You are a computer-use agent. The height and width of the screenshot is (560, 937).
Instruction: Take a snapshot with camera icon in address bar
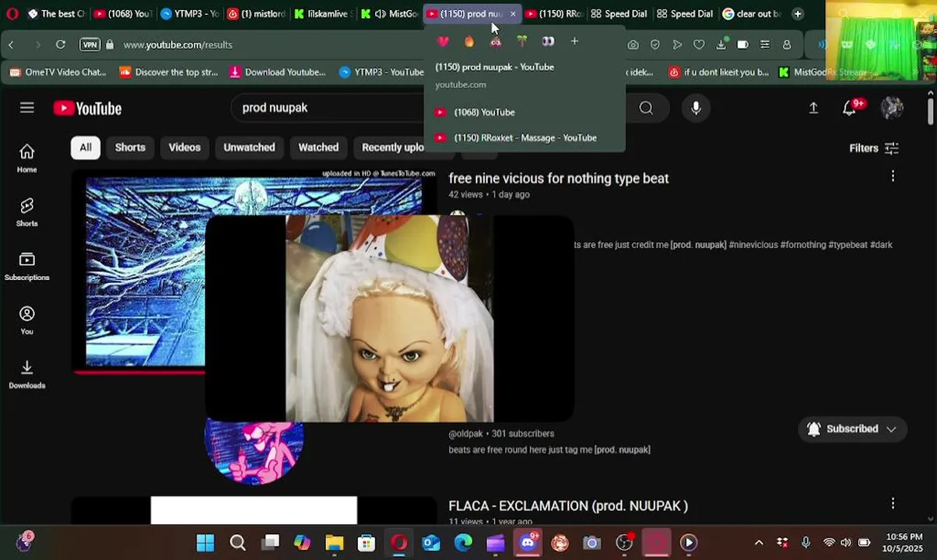pos(633,45)
